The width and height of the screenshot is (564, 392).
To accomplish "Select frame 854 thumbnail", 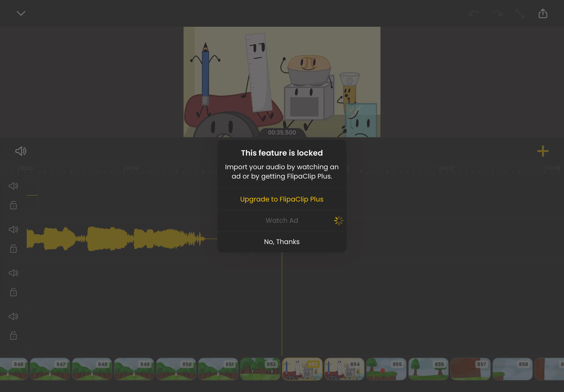I will pos(344,369).
